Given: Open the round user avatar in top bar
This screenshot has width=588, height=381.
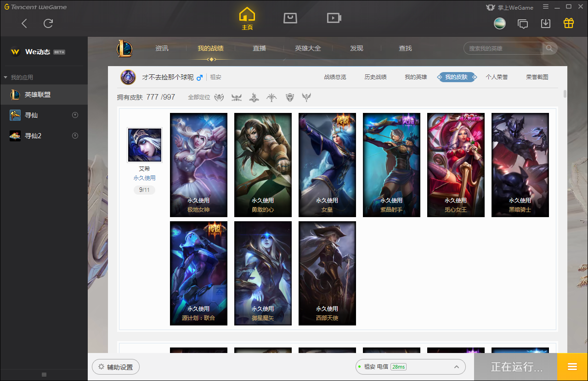Looking at the screenshot, I should coord(500,23).
